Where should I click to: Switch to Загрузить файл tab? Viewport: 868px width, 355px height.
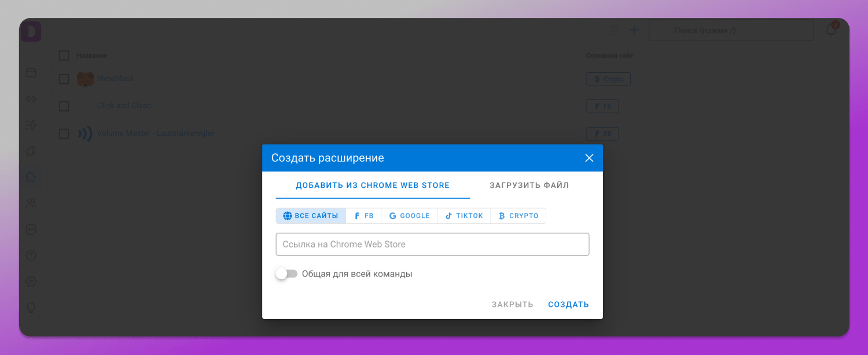pyautogui.click(x=529, y=186)
